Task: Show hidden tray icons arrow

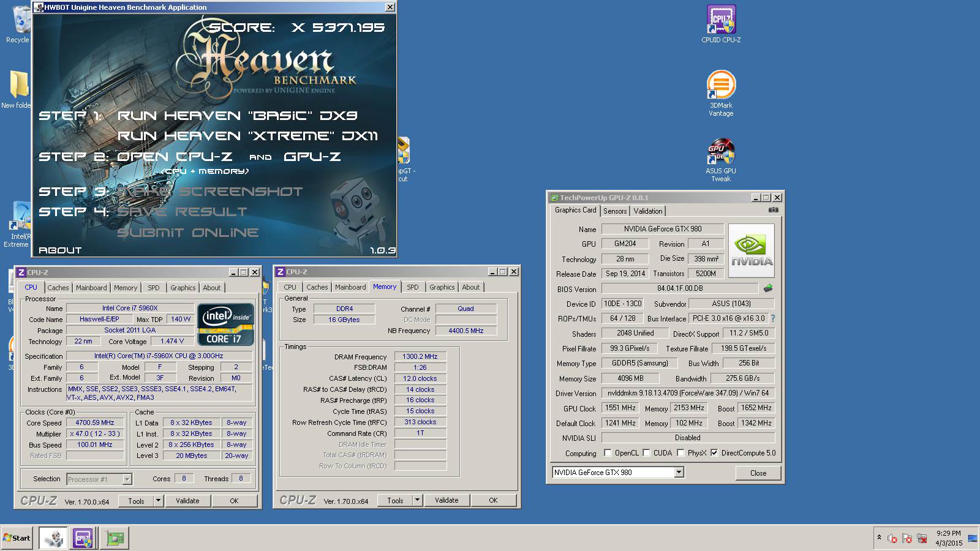Action: coord(879,538)
